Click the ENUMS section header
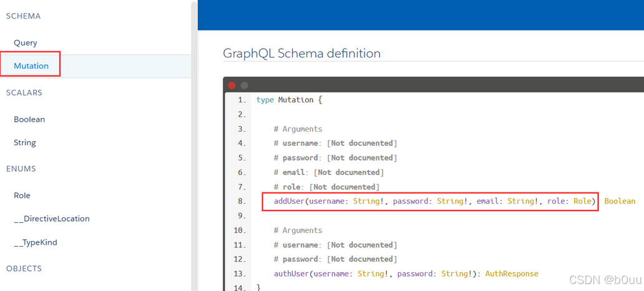The width and height of the screenshot is (644, 291). click(x=21, y=169)
